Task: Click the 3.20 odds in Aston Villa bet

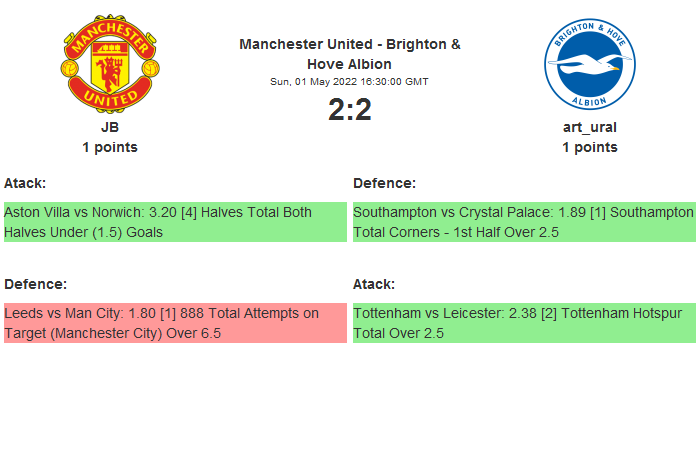Action: click(x=162, y=212)
